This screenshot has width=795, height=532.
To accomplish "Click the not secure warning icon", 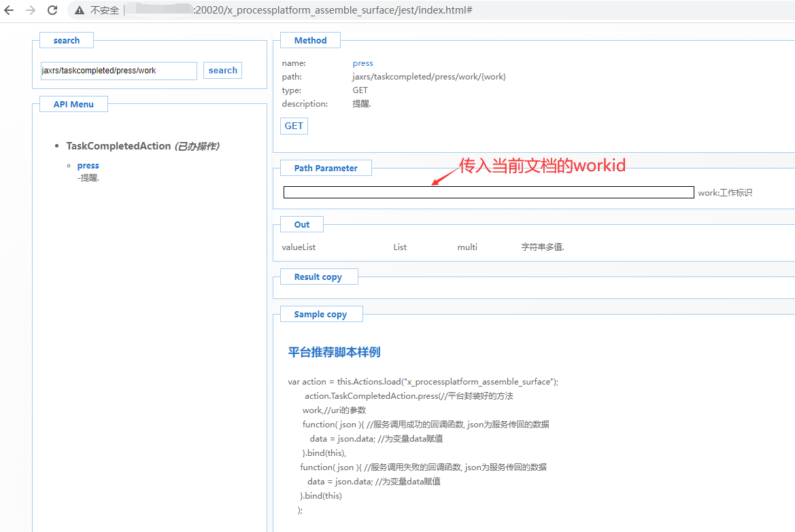I will (80, 10).
